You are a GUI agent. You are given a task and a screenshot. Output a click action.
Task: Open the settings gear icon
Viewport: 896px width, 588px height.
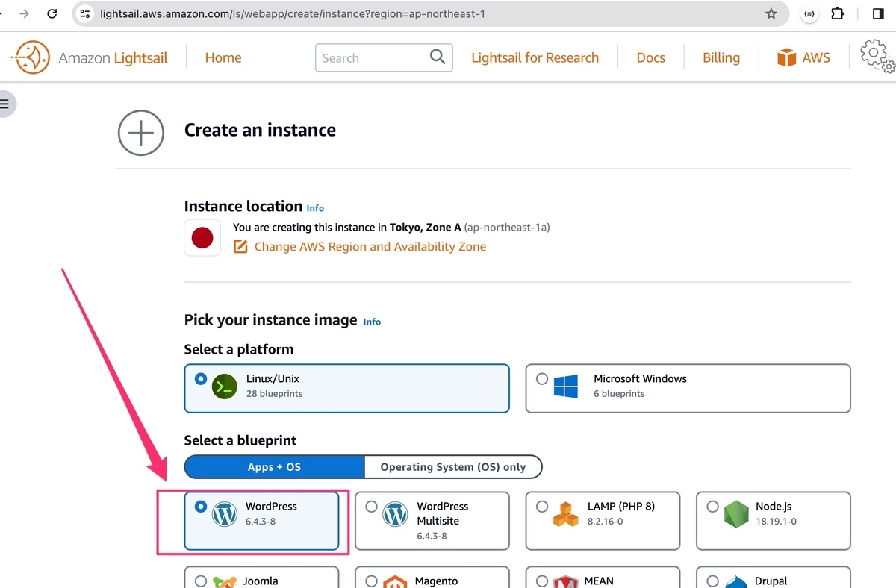(877, 57)
